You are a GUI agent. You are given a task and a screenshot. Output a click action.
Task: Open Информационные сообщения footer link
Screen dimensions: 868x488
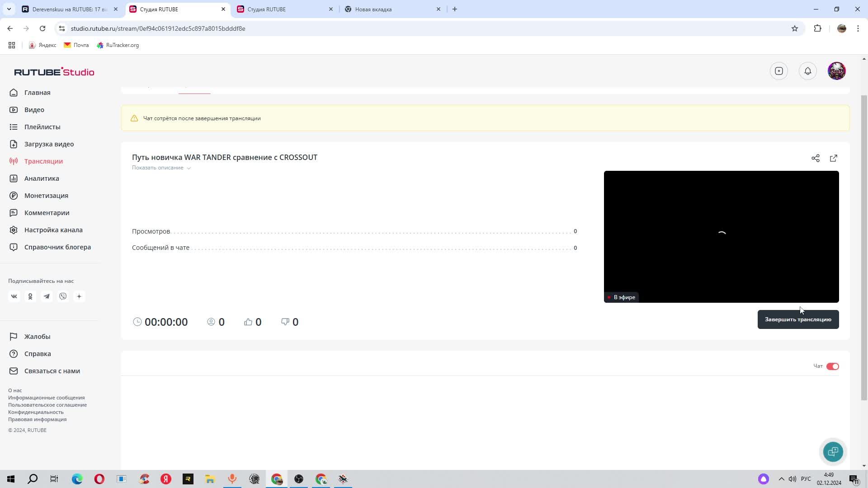click(46, 398)
